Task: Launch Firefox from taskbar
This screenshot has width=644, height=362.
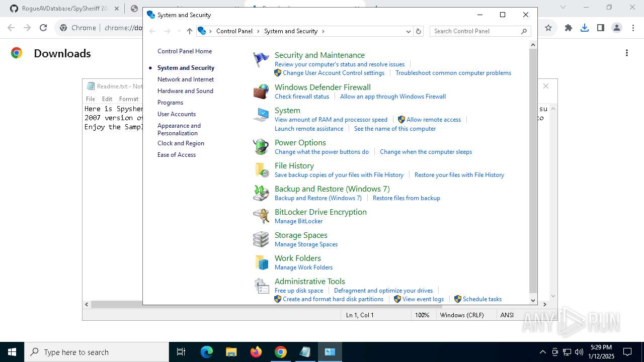Action: click(x=256, y=352)
